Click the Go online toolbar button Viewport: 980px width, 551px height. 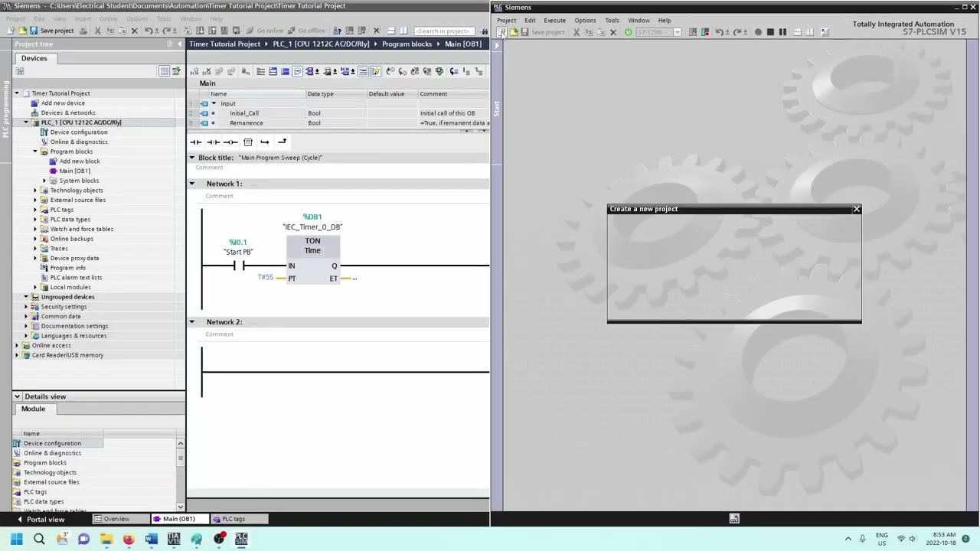(265, 31)
